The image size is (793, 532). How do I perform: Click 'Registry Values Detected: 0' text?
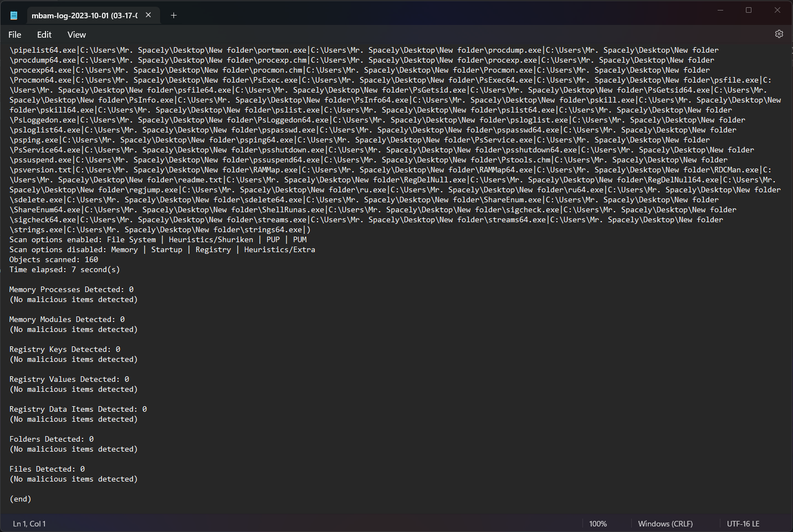point(69,379)
